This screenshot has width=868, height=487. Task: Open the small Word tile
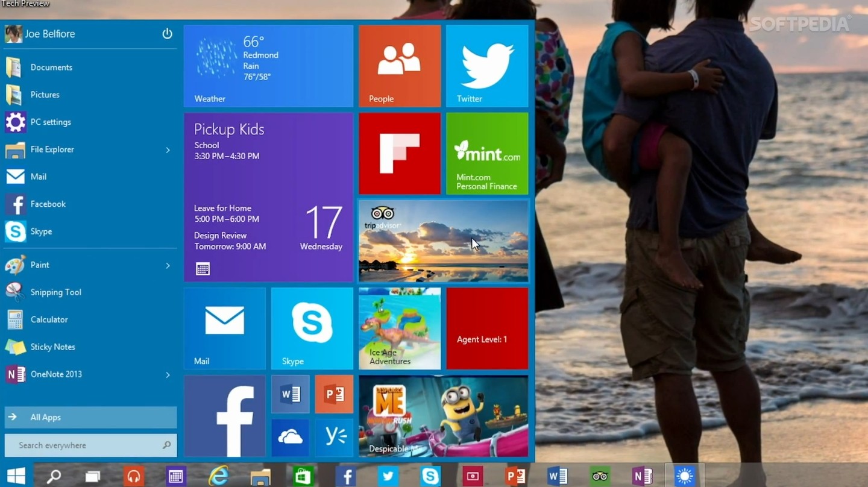coord(291,394)
